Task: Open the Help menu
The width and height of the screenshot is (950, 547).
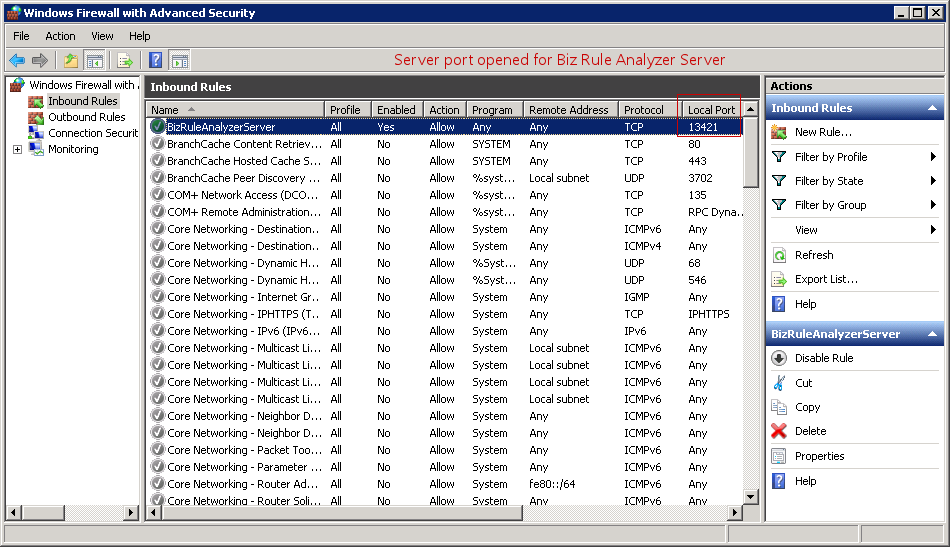Action: point(139,36)
